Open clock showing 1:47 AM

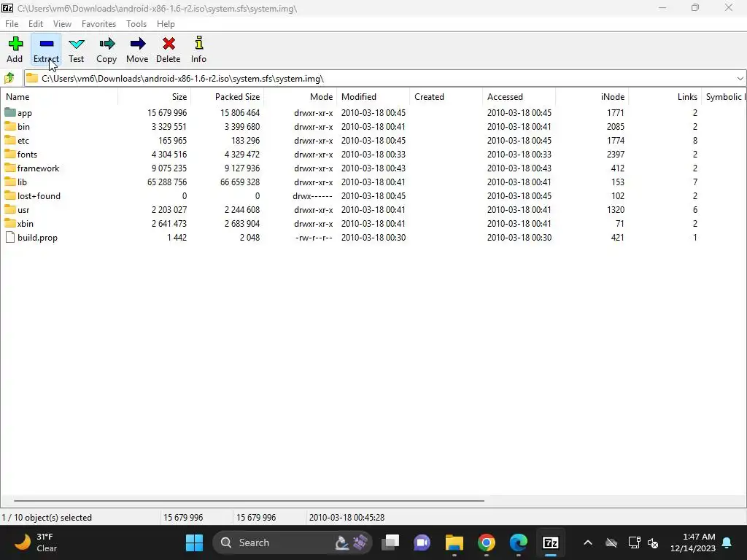[x=693, y=542]
